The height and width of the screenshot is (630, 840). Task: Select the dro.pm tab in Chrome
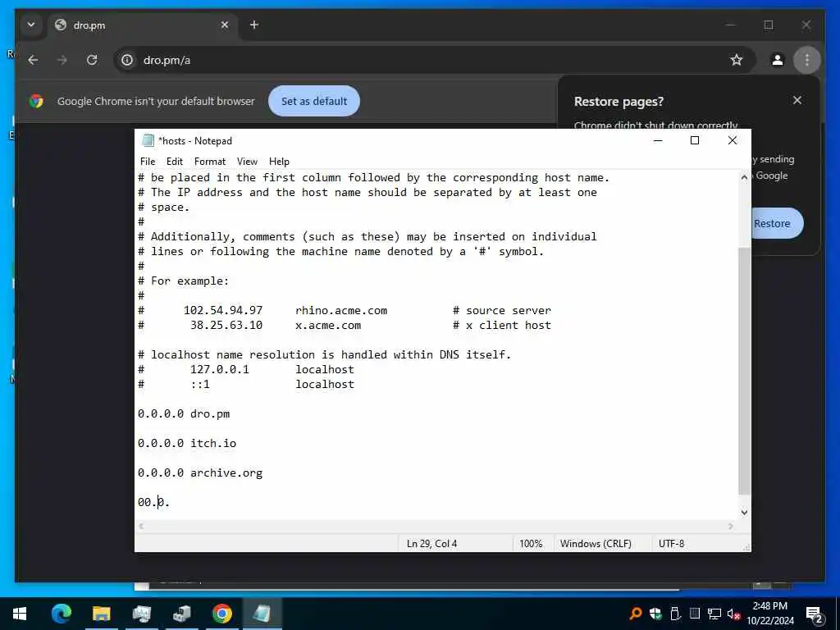(142, 25)
